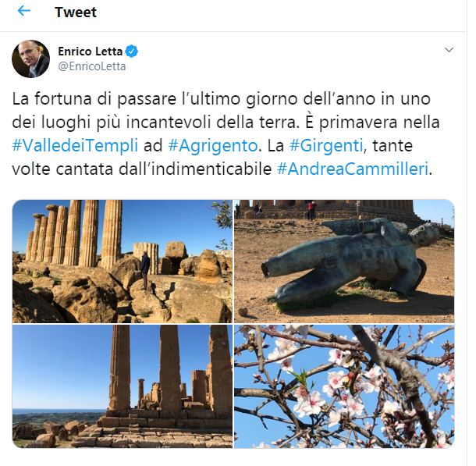Open the #ValledeiTempli hashtag
This screenshot has width=476, height=466.
coord(75,145)
